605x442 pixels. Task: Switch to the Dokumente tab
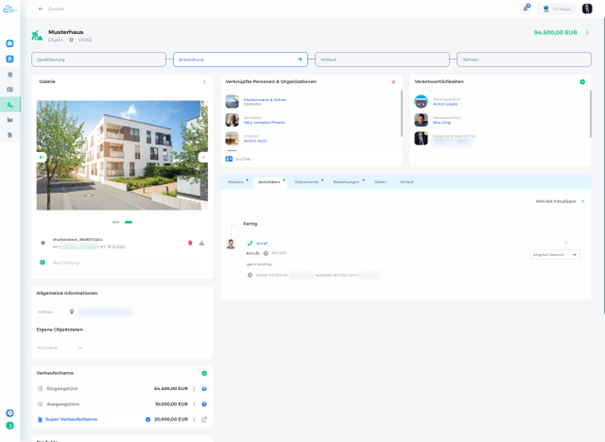(307, 182)
